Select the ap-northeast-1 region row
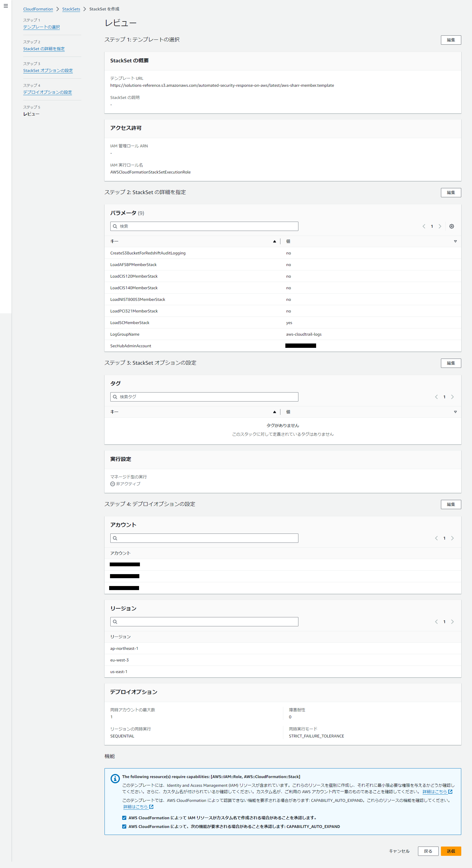472x868 pixels. pyautogui.click(x=283, y=649)
